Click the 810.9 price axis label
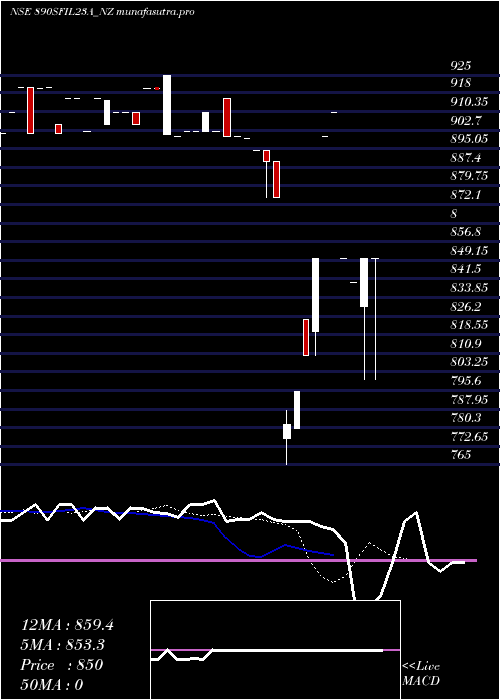 466,343
